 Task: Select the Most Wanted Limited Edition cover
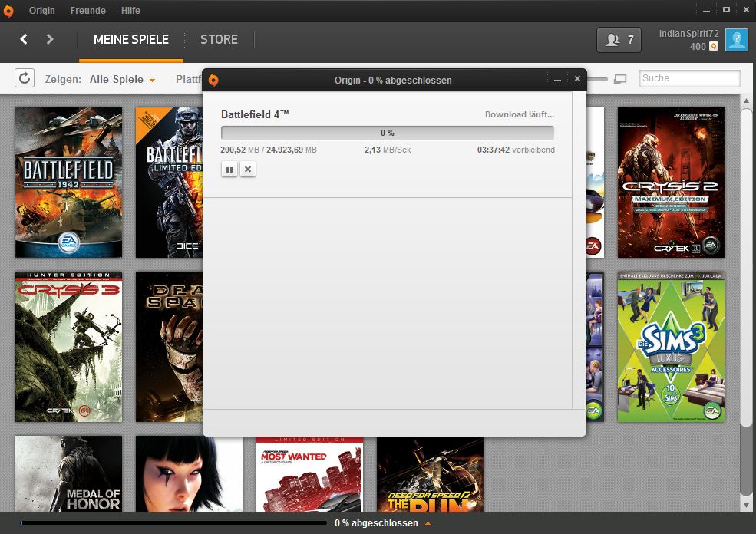coord(309,474)
